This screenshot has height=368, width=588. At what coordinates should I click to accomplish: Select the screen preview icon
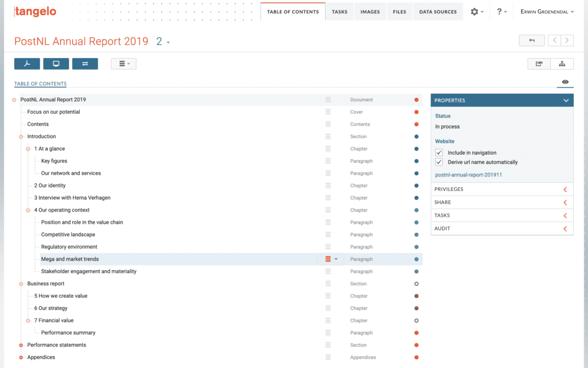[56, 63]
